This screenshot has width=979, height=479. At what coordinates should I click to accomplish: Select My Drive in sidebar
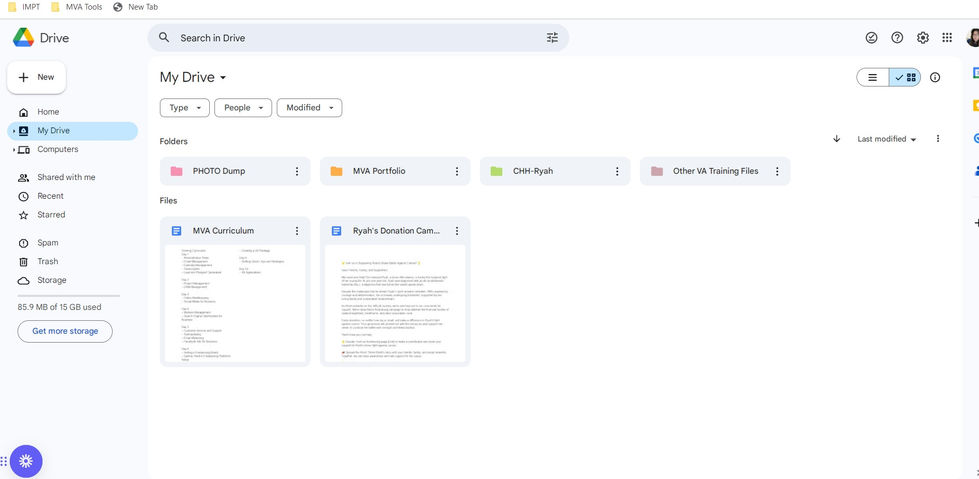click(72, 131)
